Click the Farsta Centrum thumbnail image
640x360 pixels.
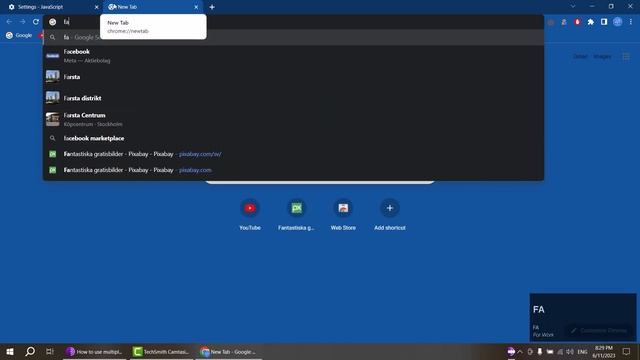tap(53, 119)
